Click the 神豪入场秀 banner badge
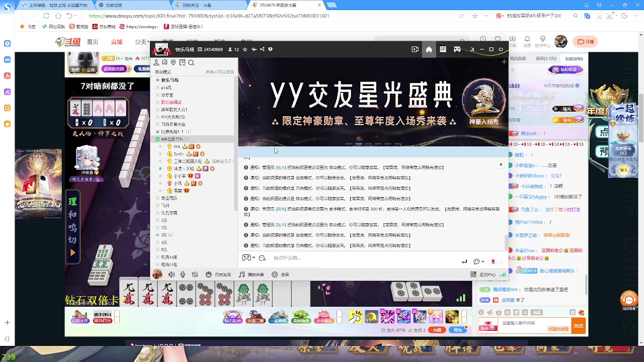The width and height of the screenshot is (644, 362). [x=484, y=102]
